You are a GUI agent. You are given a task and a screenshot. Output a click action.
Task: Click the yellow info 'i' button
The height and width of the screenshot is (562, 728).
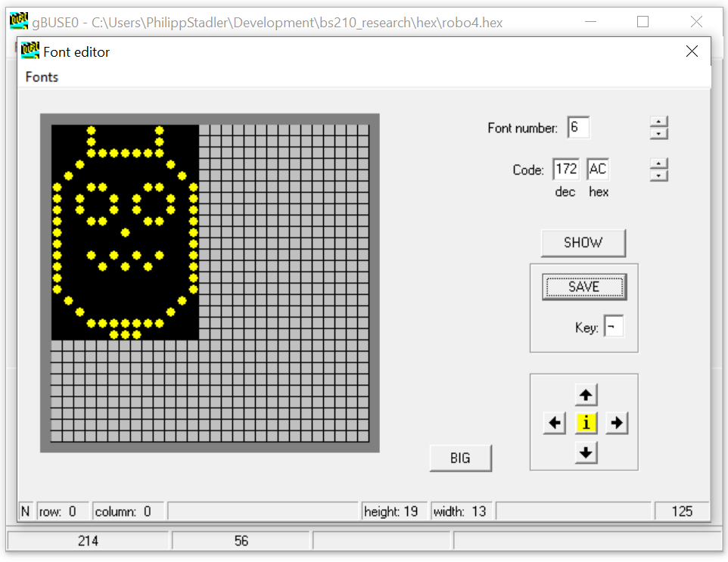coord(586,423)
